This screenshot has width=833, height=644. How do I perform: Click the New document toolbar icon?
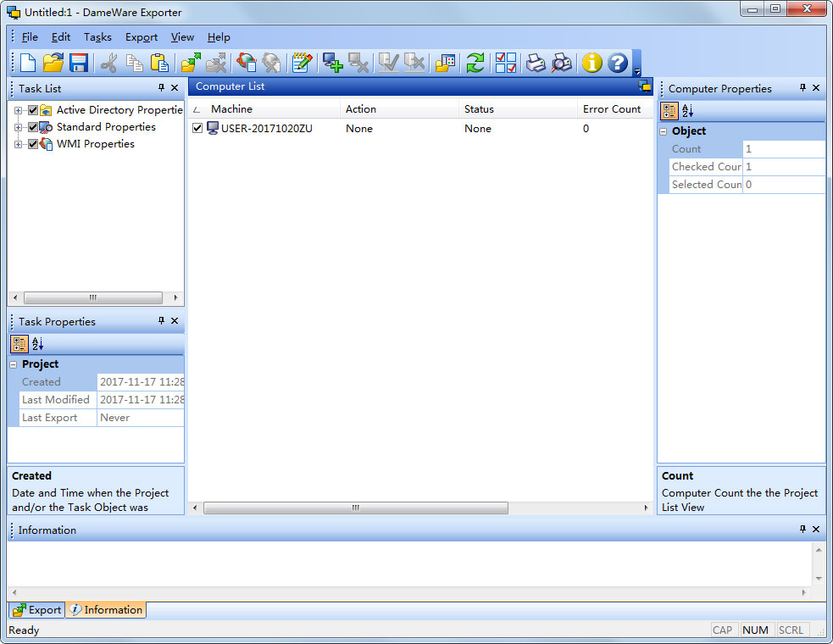(x=28, y=63)
